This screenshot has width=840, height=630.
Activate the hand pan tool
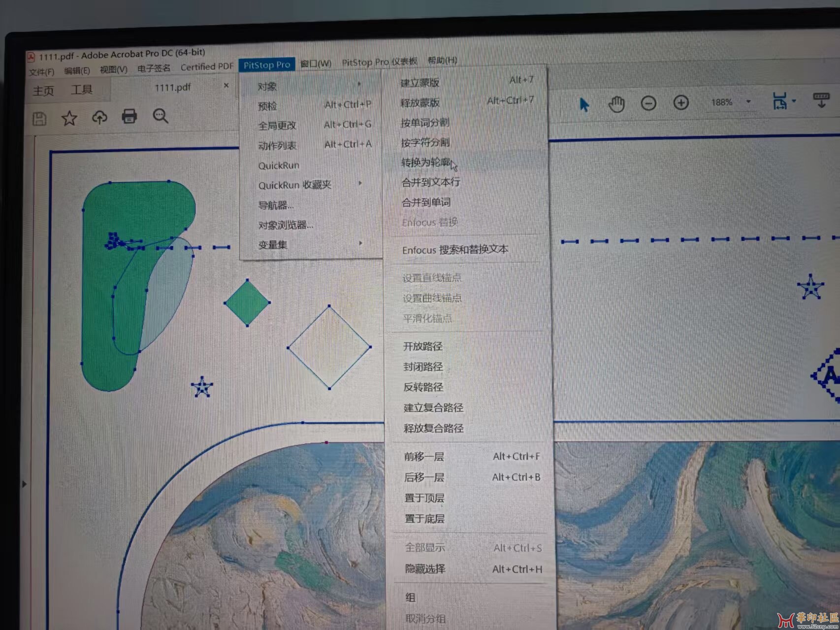coord(616,104)
